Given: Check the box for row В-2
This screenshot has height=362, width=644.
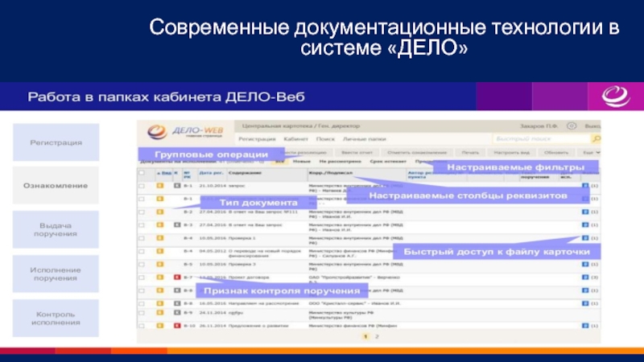Looking at the screenshot, I should [x=142, y=212].
